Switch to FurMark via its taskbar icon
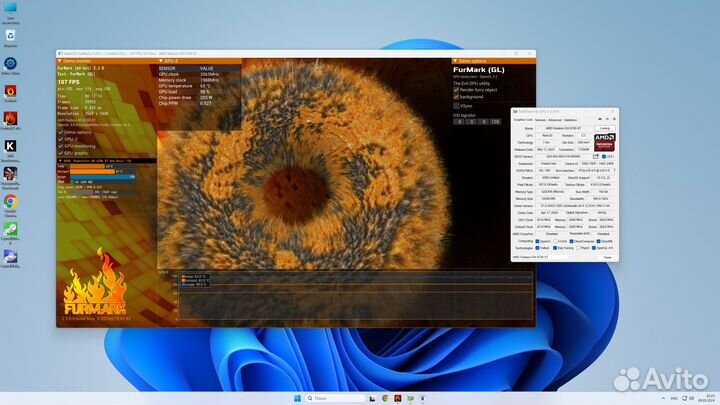 398,398
